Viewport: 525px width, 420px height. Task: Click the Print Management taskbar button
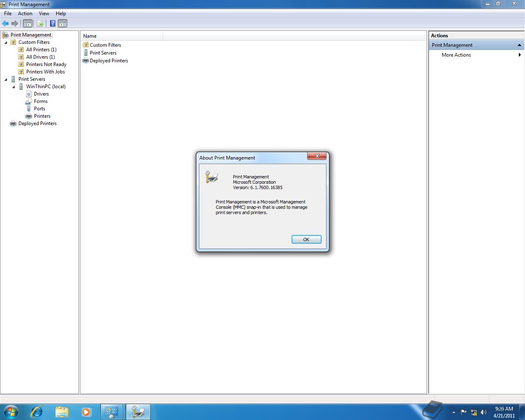138,412
